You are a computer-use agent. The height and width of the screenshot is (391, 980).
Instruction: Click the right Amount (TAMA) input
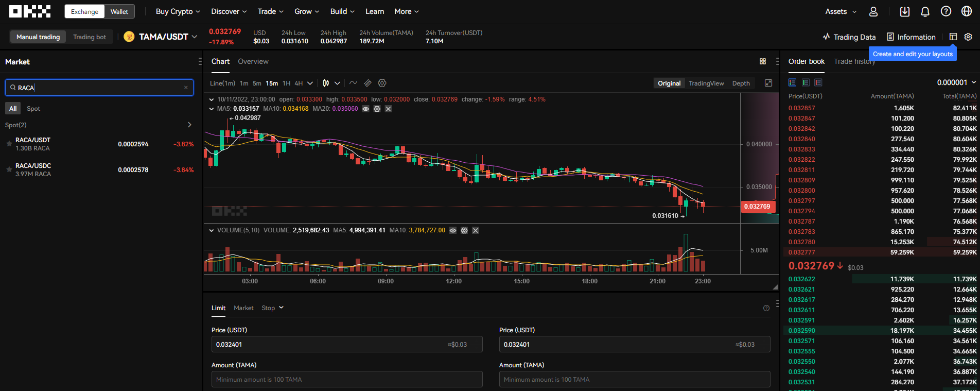pos(635,379)
